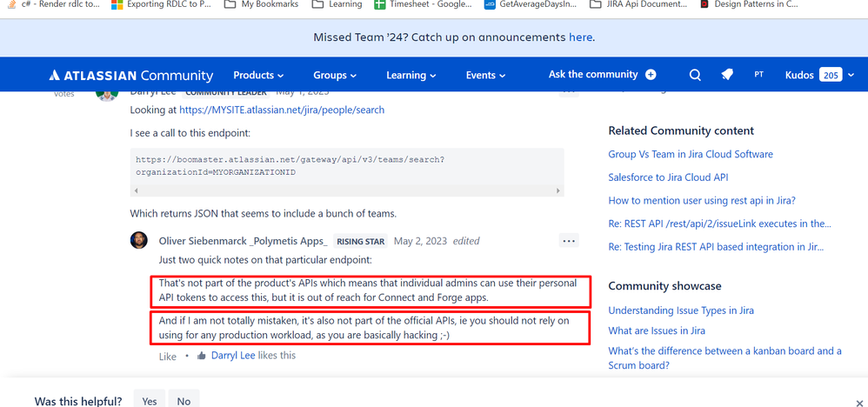The height and width of the screenshot is (407, 868).
Task: Open Re: Testing Jira REST API based integration
Action: [716, 247]
